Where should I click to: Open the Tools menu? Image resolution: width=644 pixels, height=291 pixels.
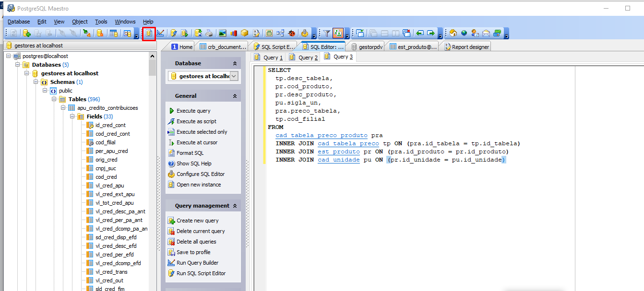tap(101, 22)
